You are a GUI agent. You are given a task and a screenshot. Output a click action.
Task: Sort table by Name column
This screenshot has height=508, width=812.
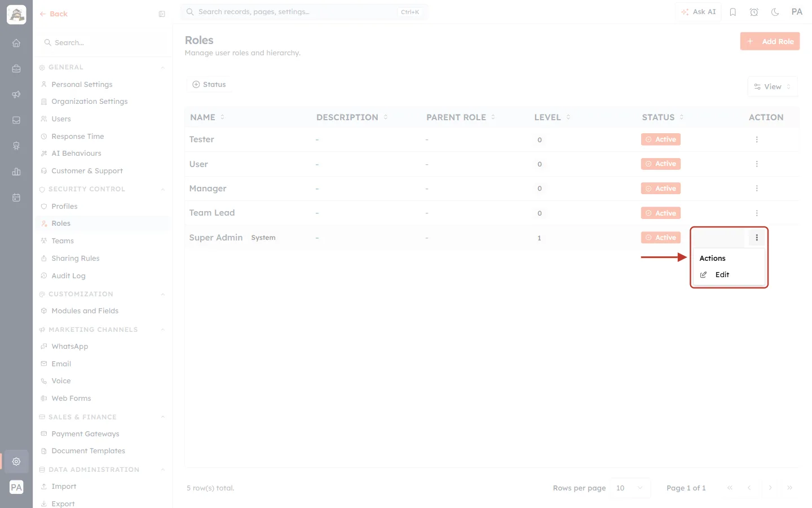pyautogui.click(x=208, y=117)
